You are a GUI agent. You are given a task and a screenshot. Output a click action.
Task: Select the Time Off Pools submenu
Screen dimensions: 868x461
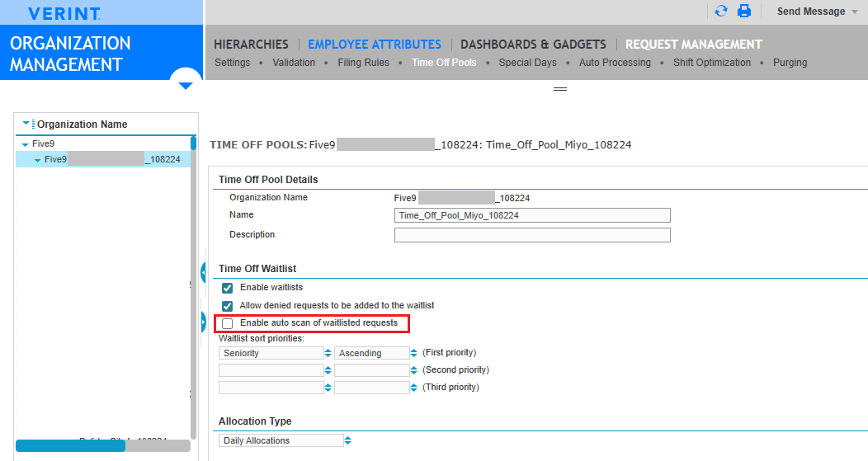[x=444, y=63]
